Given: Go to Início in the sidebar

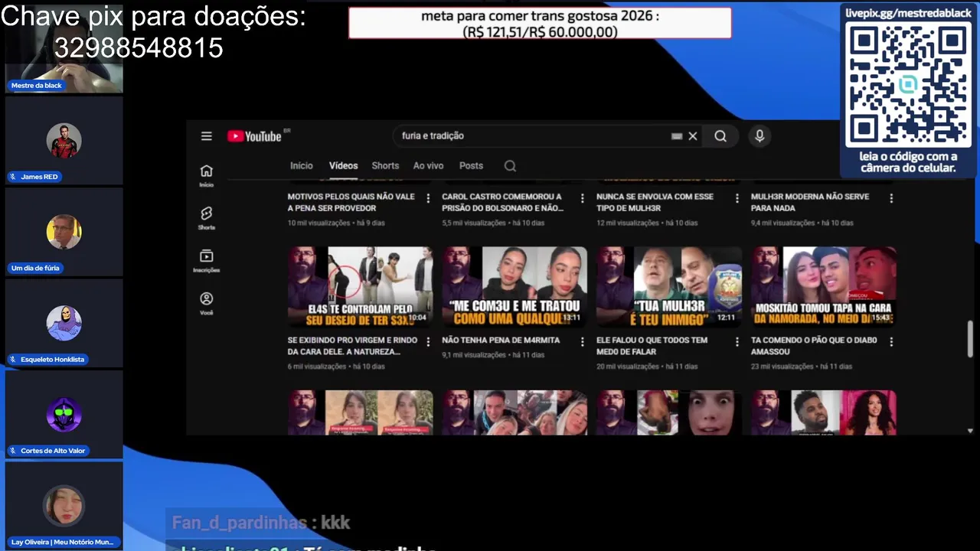Looking at the screenshot, I should coord(206,175).
